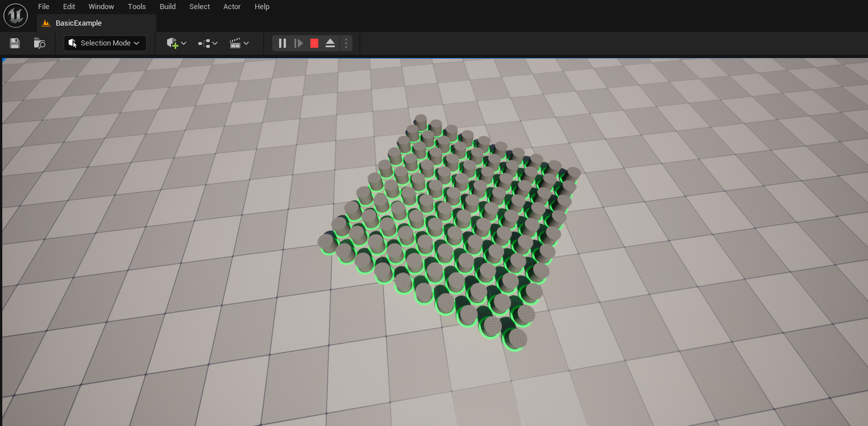Screen dimensions: 868x426
Task: Click the Unreal Engine logo icon
Action: [15, 15]
